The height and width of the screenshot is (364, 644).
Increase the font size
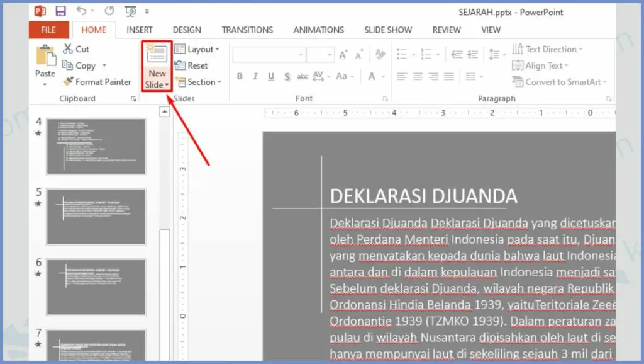343,55
